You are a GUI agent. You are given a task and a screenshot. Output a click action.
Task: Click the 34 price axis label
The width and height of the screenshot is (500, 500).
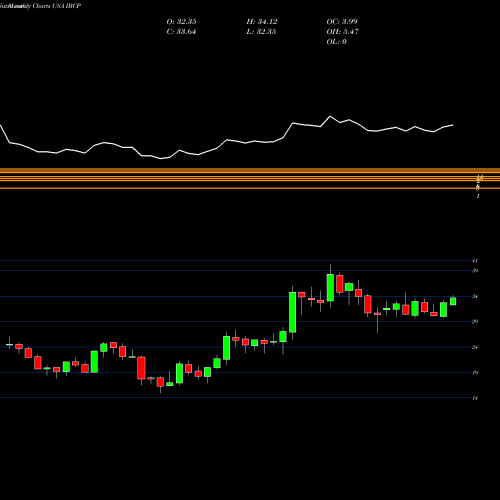click(475, 296)
